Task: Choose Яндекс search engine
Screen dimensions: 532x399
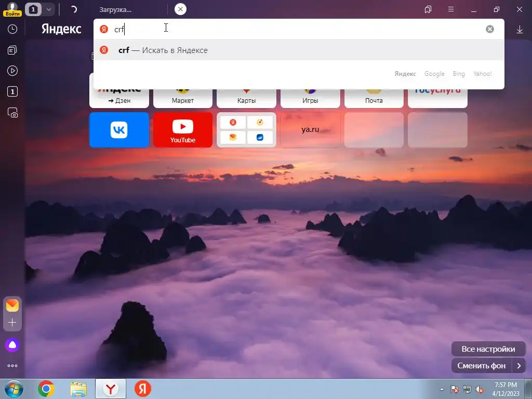Action: tap(405, 74)
